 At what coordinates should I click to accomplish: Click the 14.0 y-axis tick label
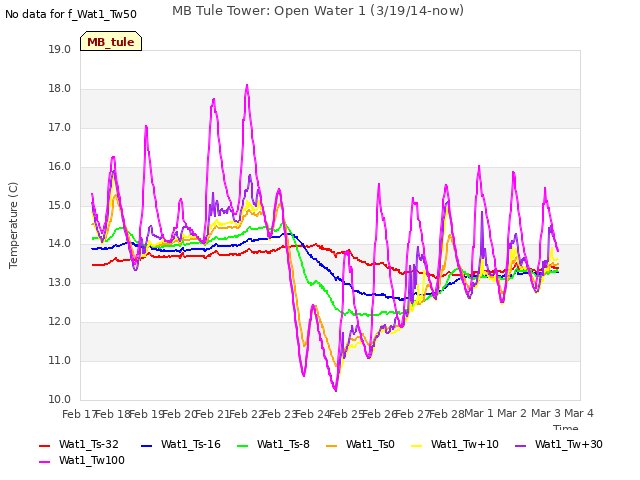[60, 244]
